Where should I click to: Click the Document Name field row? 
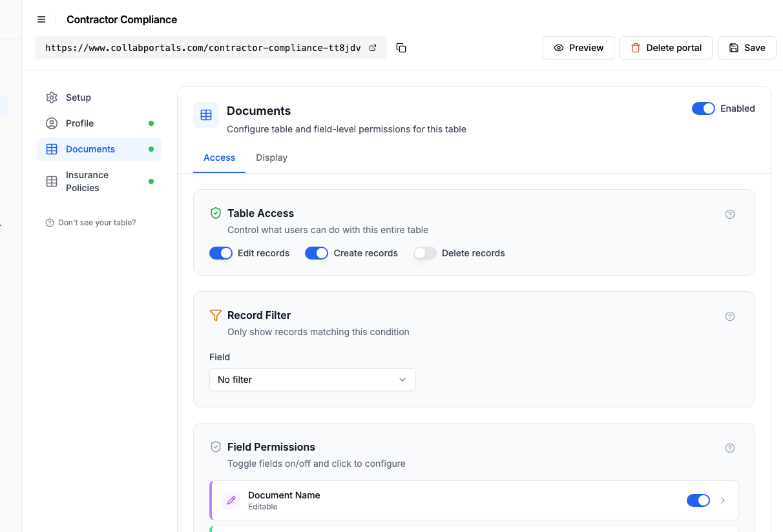click(x=474, y=500)
